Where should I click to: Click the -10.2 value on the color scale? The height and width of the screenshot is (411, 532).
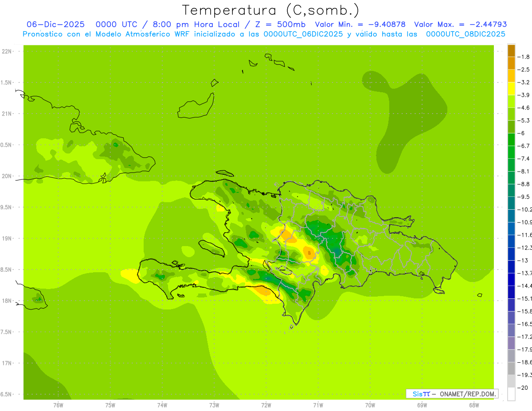point(525,209)
